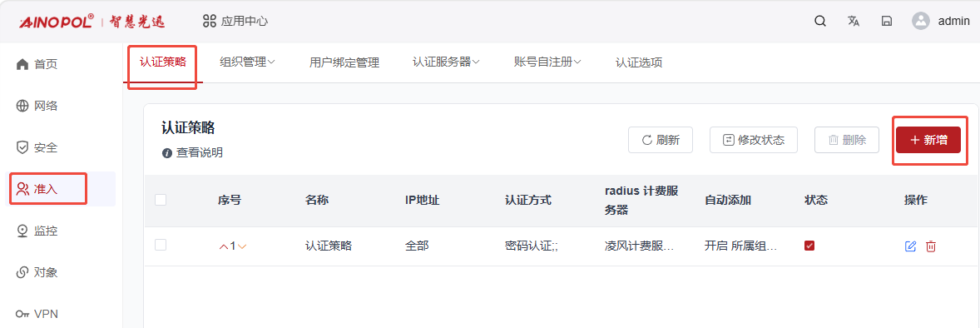Screen dimensions: 980x328
Task: Click the 查看说明 info icon
Action: [167, 152]
